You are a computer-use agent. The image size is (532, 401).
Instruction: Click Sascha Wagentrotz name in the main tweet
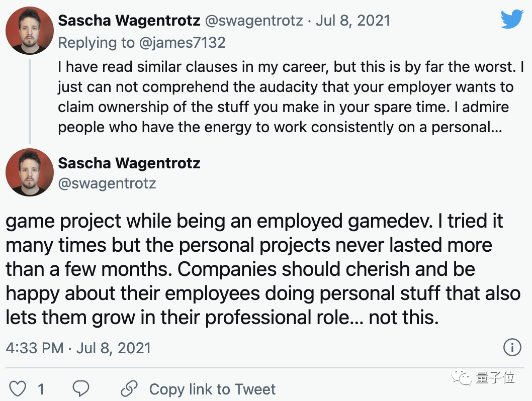click(129, 163)
